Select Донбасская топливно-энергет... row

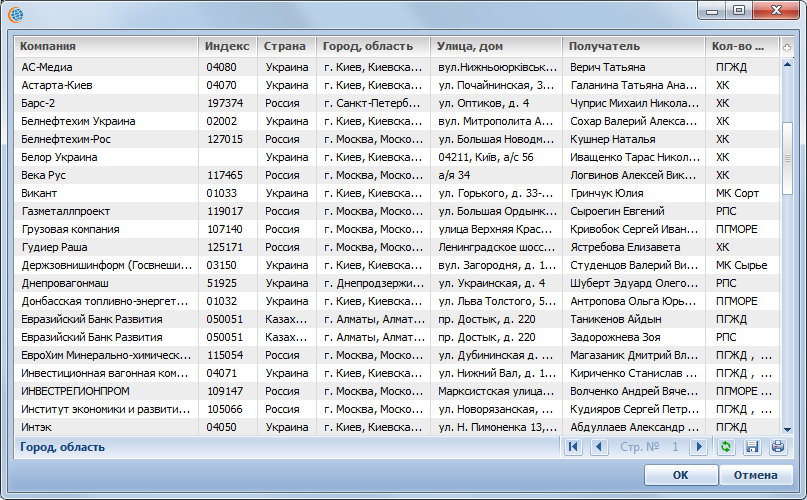396,301
